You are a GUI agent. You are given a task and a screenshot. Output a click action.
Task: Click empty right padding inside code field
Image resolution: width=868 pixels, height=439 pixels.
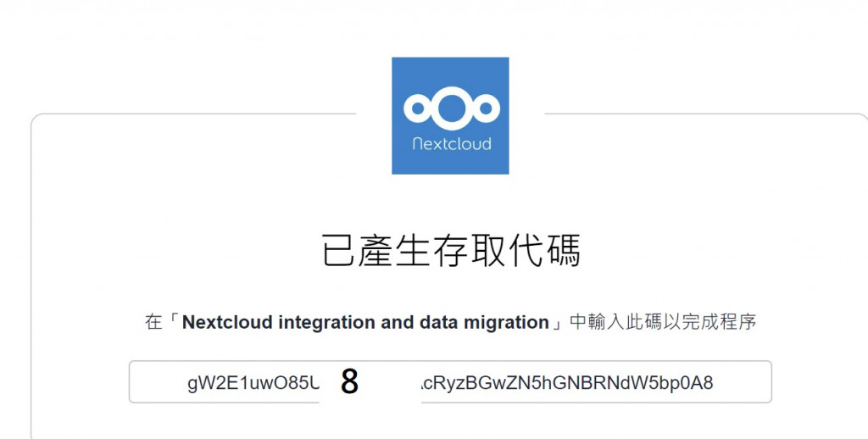point(742,382)
